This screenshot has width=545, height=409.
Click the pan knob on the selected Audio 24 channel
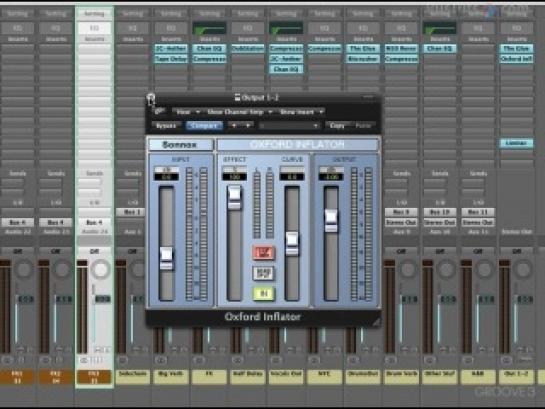pos(100,269)
